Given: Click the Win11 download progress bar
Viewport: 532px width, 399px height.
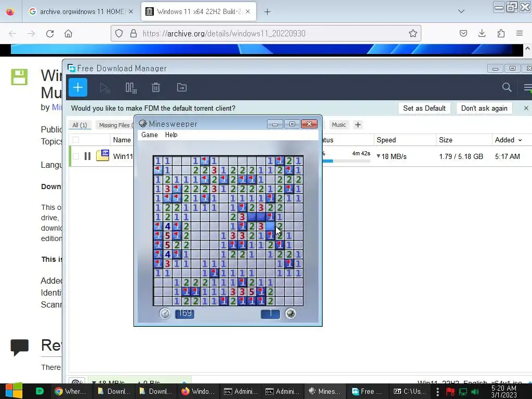Looking at the screenshot, I should [x=346, y=161].
